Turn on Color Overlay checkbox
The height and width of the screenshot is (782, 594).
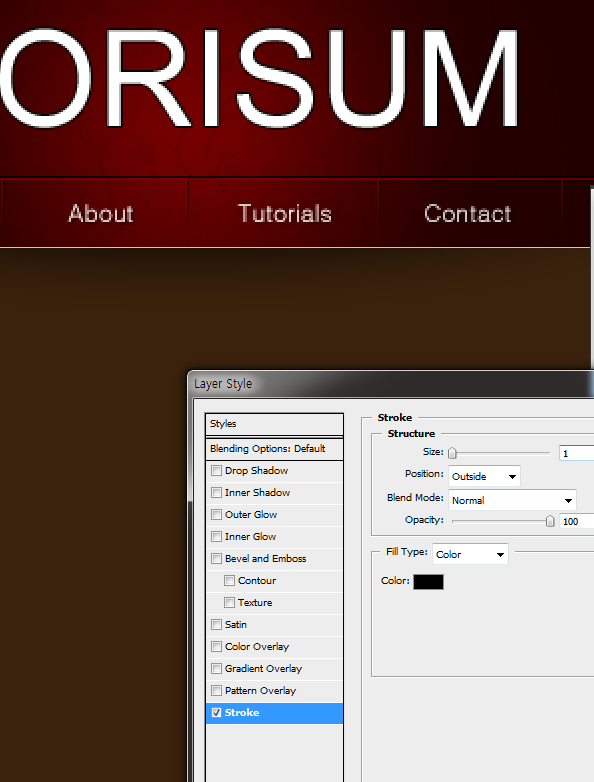tap(216, 646)
